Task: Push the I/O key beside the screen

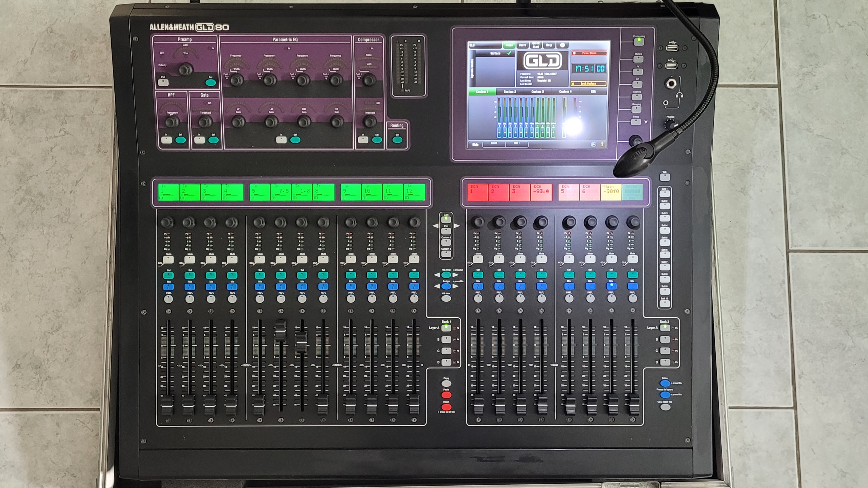Action: coord(637,84)
